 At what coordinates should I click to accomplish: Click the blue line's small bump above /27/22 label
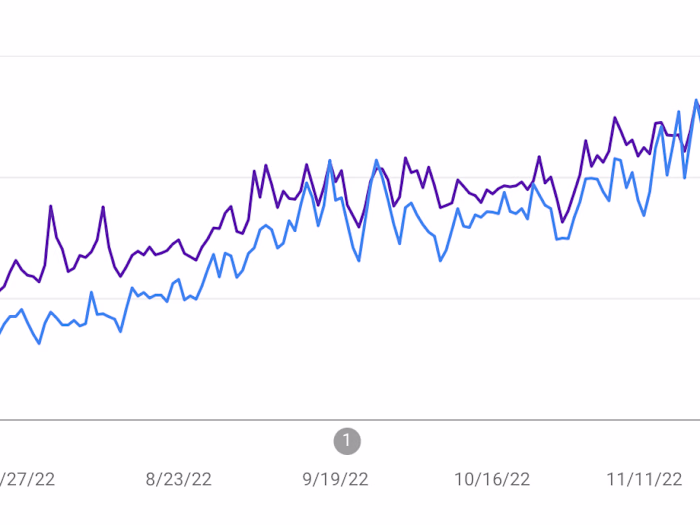91,292
